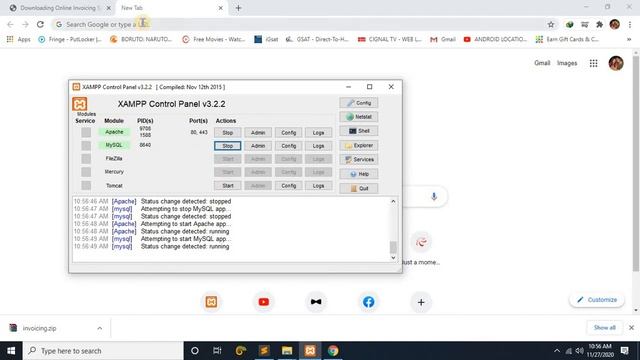Click the voice search microphone

tap(433, 196)
